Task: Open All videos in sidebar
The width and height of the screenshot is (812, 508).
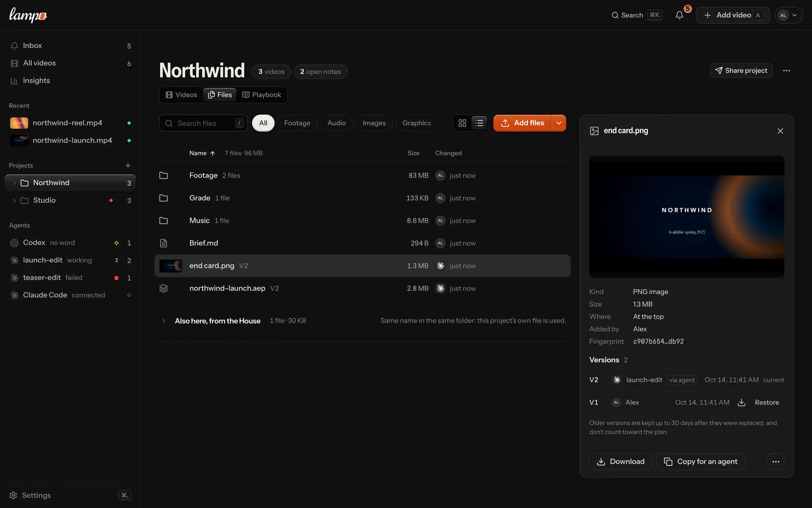Action: tap(70, 63)
